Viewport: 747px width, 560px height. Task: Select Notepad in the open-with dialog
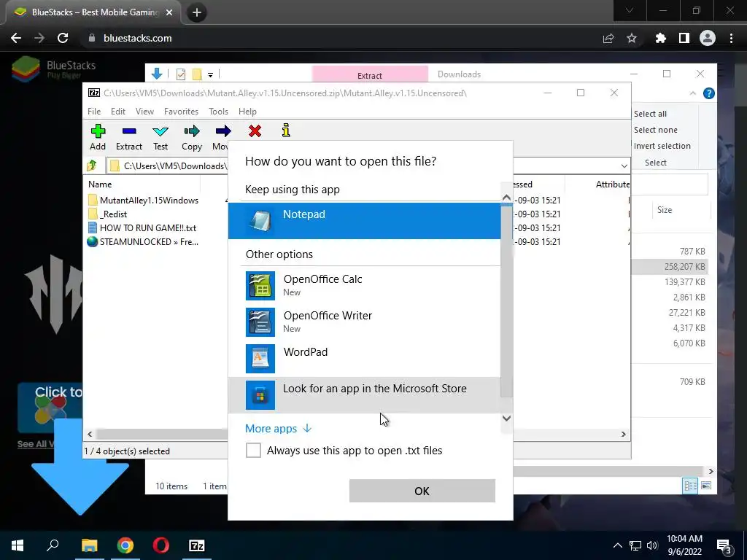365,221
